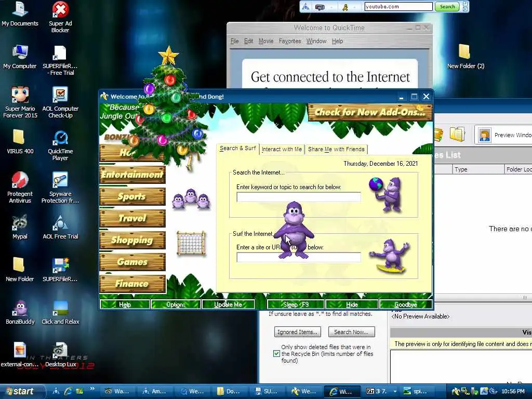Select the New Folder (2) desktop icon
Image resolution: width=532 pixels, height=399 pixels.
coord(465,57)
